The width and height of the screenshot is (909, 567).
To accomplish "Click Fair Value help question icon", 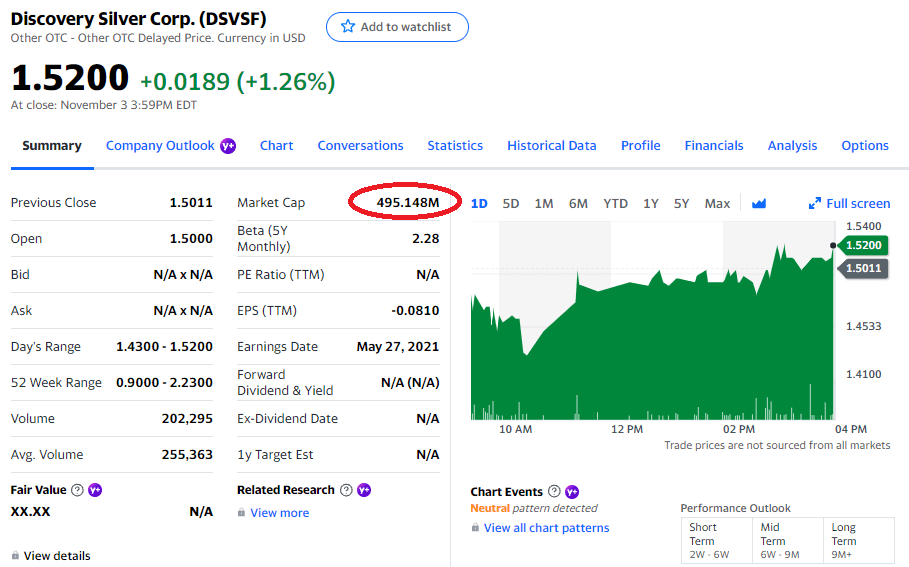I will (x=77, y=490).
